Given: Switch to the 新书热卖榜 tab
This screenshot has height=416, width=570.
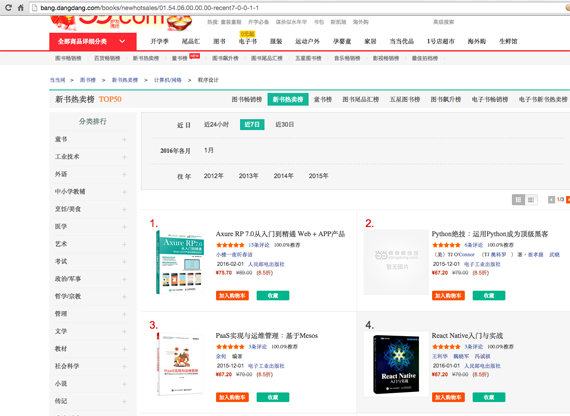Looking at the screenshot, I should 288,99.
